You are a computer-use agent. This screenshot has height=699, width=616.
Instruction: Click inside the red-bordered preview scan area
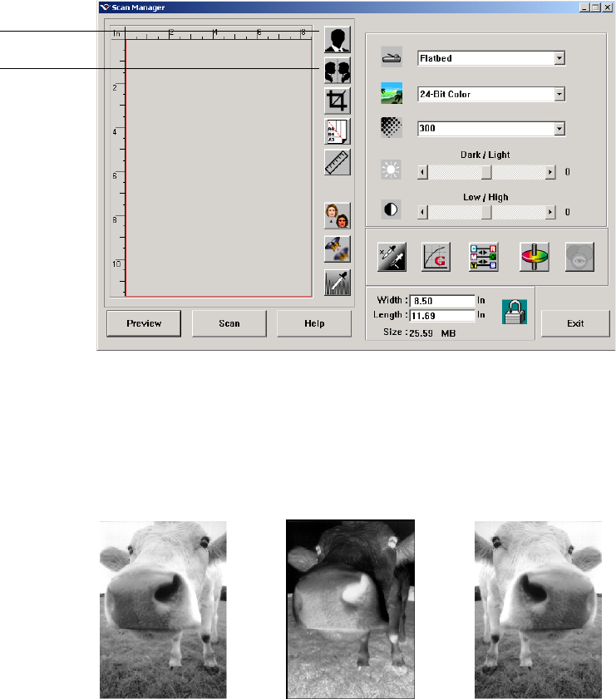pyautogui.click(x=219, y=168)
